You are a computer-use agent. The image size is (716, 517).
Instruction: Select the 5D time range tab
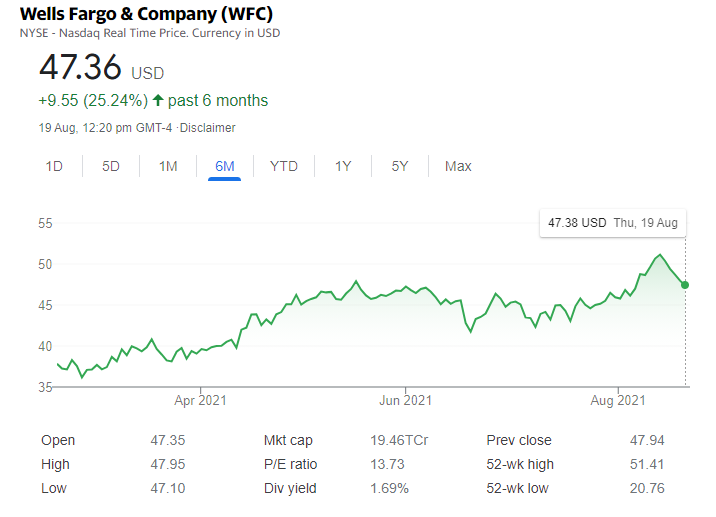pos(111,166)
